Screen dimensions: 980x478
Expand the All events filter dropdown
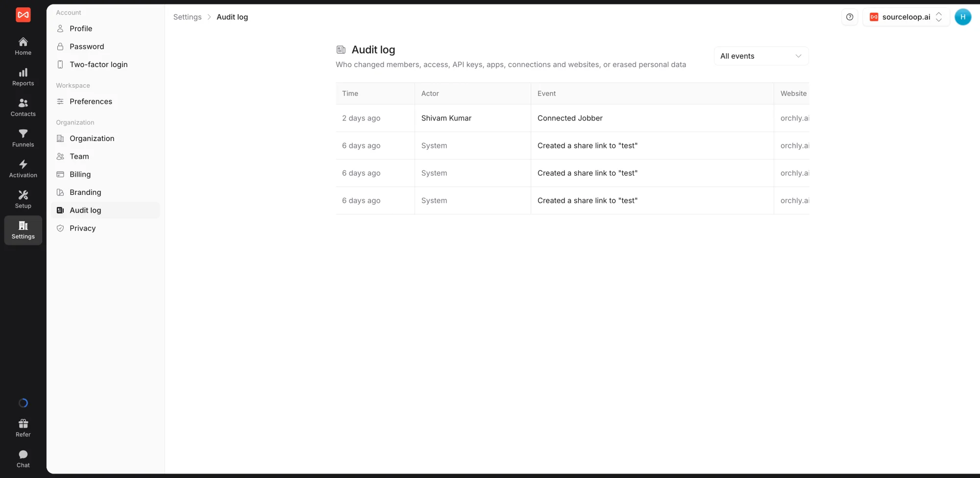pos(761,56)
